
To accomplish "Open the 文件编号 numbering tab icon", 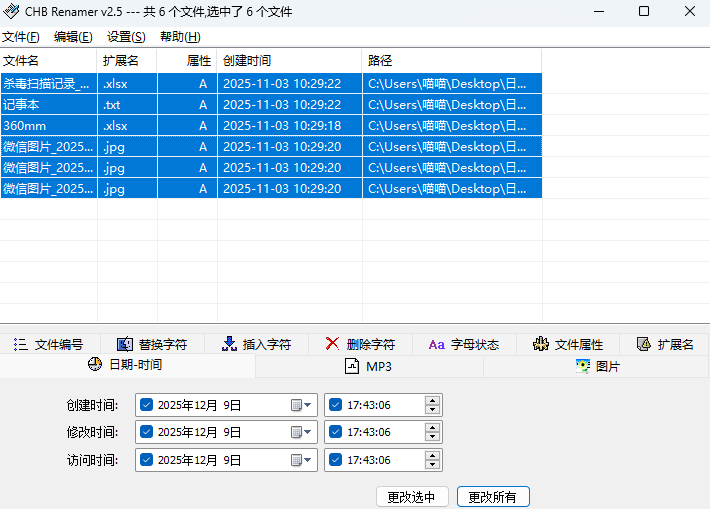I will coord(20,344).
